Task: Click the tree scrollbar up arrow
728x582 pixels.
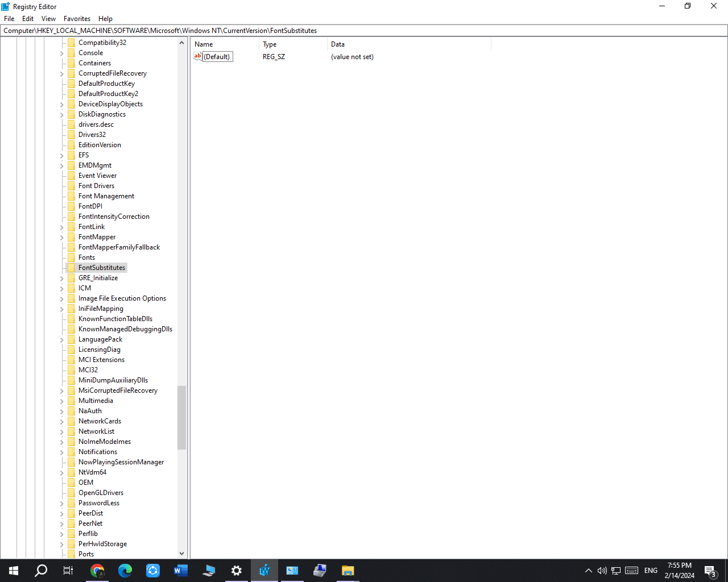Action: (182, 43)
